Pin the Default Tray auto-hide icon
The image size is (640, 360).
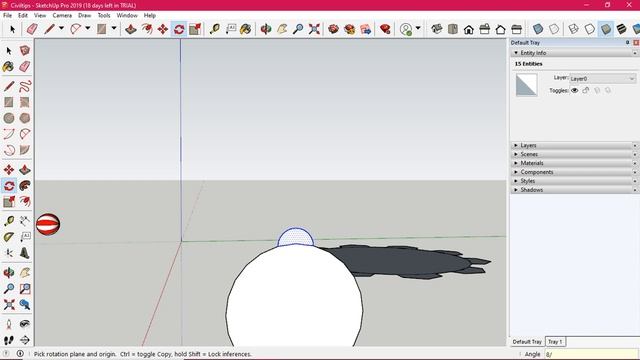pos(628,42)
